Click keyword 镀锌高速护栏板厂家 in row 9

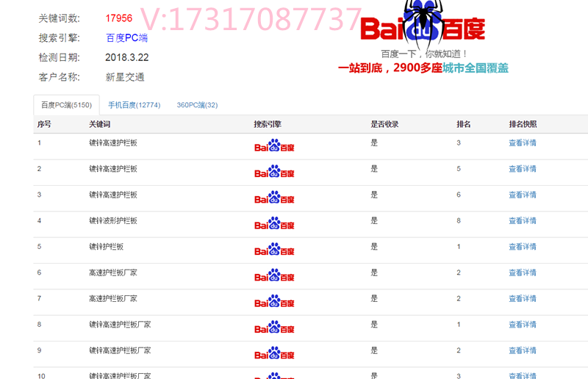[x=120, y=350]
